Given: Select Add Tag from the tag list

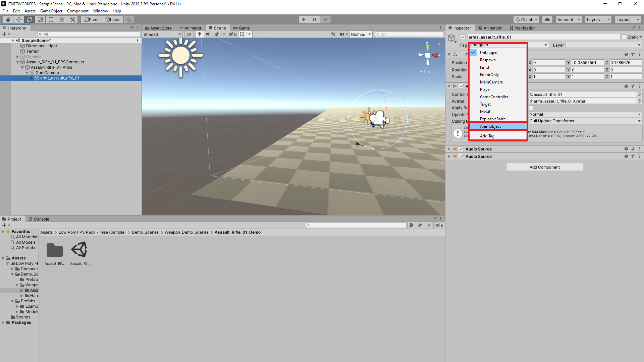Looking at the screenshot, I should tap(488, 136).
